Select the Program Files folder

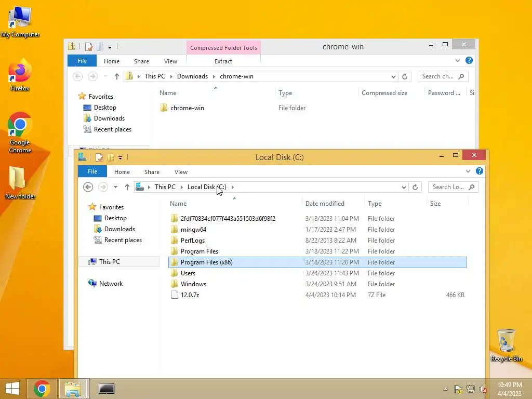[x=199, y=251]
